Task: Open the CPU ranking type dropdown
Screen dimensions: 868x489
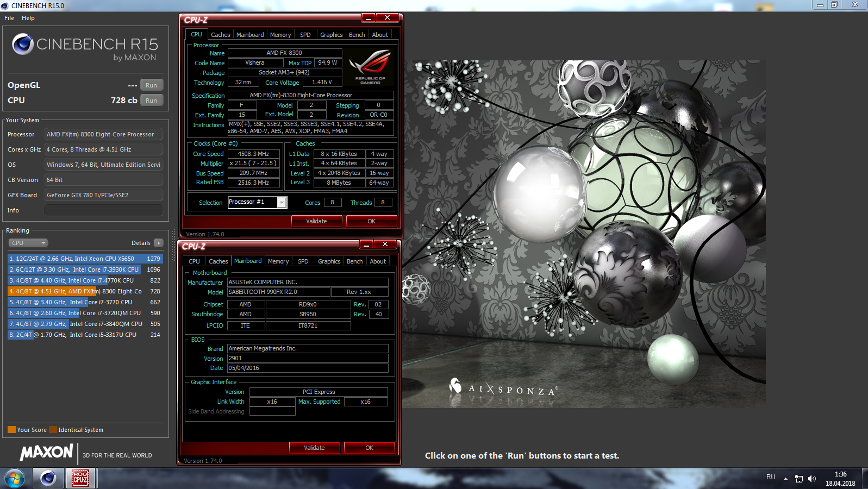Action: click(28, 243)
